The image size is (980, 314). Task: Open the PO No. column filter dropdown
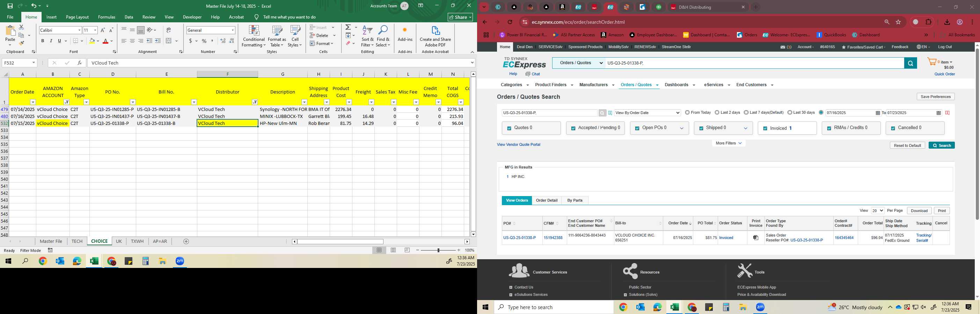click(132, 102)
